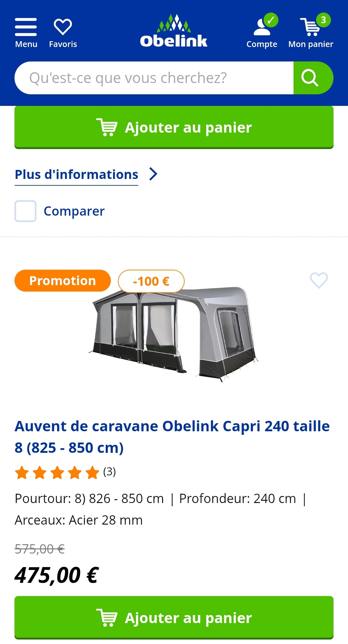The width and height of the screenshot is (348, 644).
Task: Add Capri 240 awning to cart
Action: pos(174,617)
